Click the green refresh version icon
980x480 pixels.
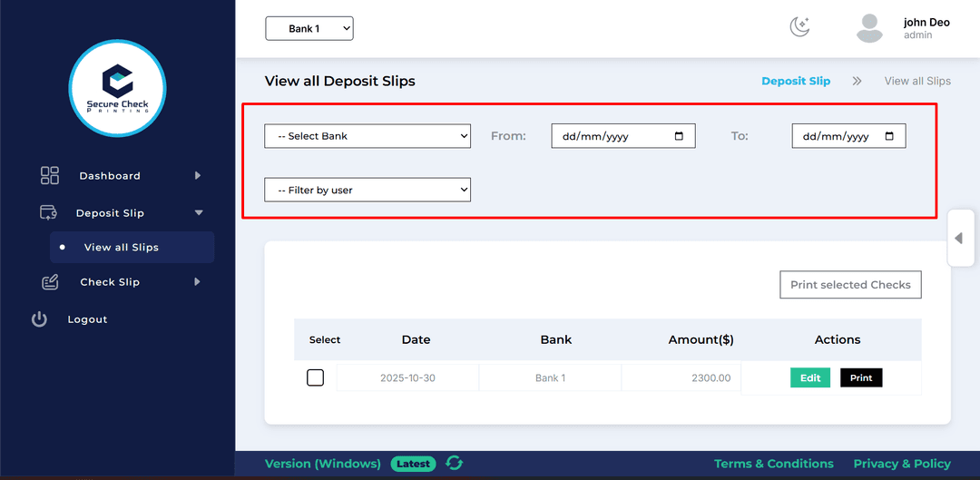454,463
